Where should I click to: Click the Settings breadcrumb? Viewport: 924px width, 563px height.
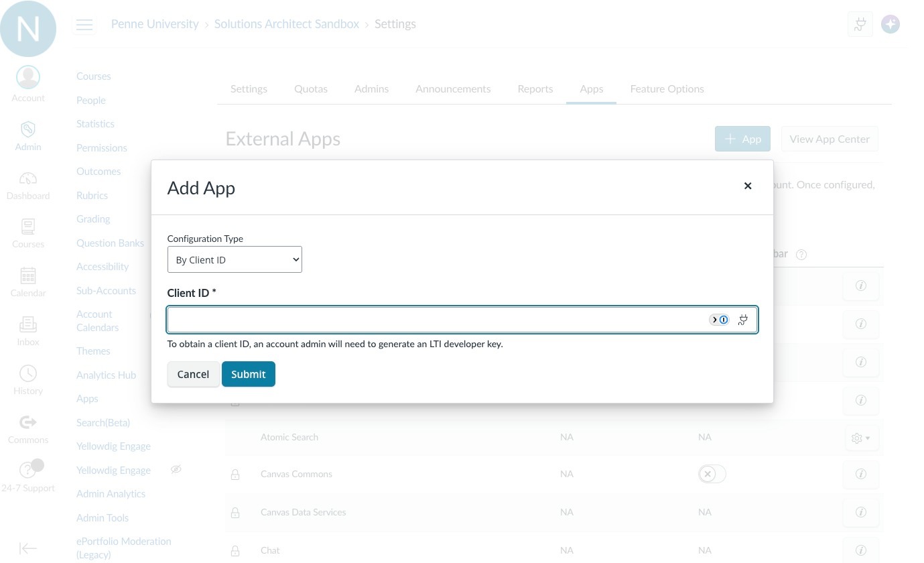click(395, 24)
